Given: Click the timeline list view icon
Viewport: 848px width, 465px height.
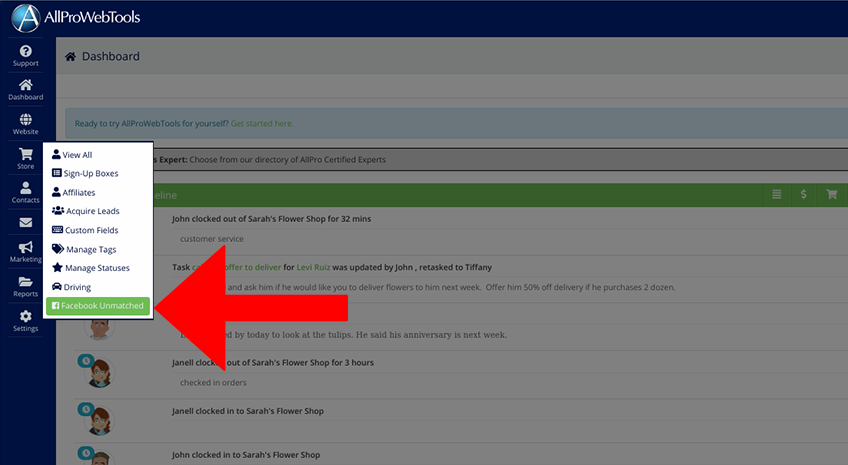Looking at the screenshot, I should [777, 194].
